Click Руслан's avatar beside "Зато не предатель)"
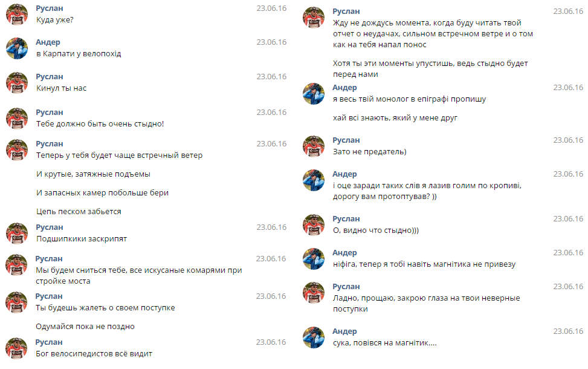588x369 pixels. [x=314, y=146]
